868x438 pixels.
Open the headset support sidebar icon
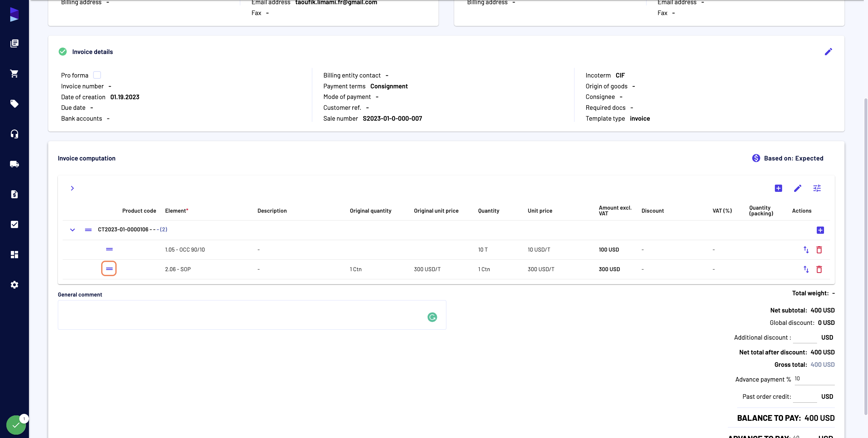(x=14, y=134)
